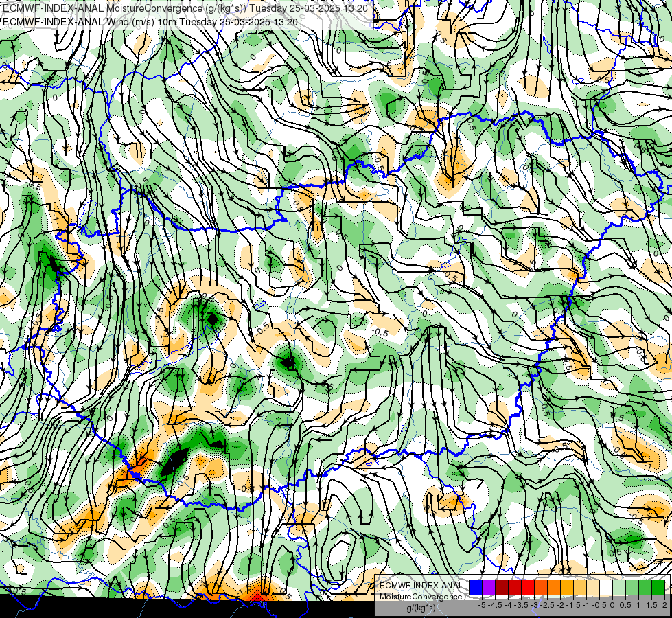Pick the light green swatch between 0.5 and 1

pyautogui.click(x=632, y=588)
